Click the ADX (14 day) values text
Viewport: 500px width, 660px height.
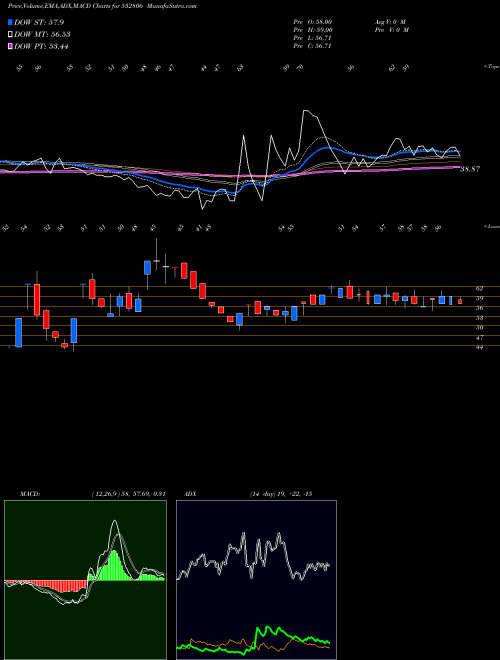tap(280, 494)
